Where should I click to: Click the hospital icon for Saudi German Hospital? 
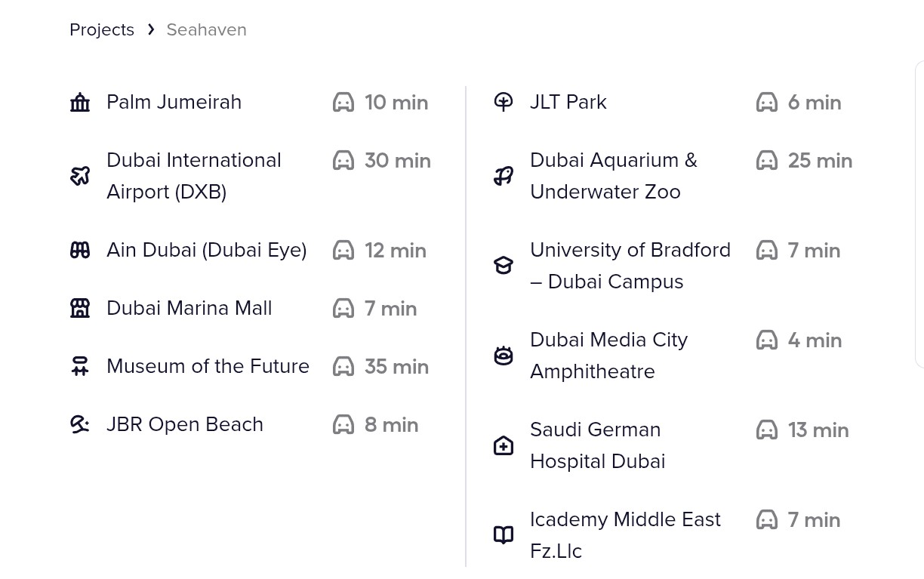click(504, 445)
